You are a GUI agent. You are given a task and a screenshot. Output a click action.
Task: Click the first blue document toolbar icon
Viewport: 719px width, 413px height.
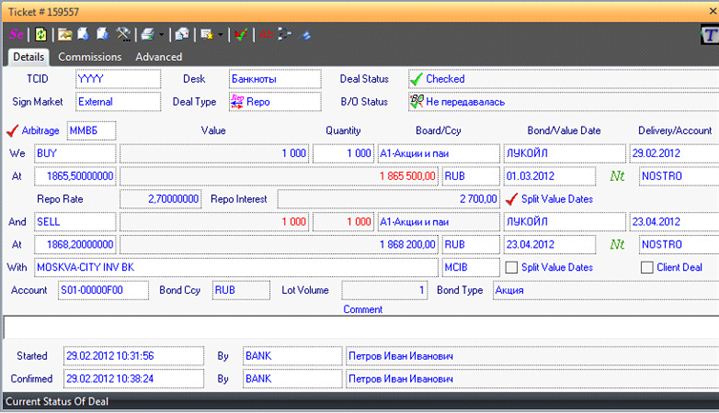tap(83, 34)
